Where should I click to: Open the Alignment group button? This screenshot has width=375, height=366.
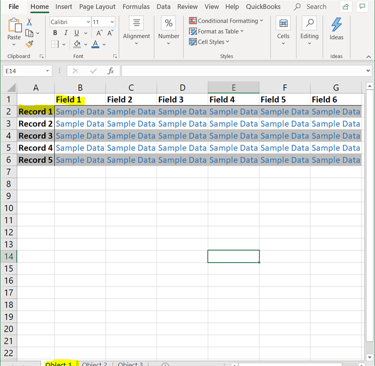pyautogui.click(x=136, y=31)
